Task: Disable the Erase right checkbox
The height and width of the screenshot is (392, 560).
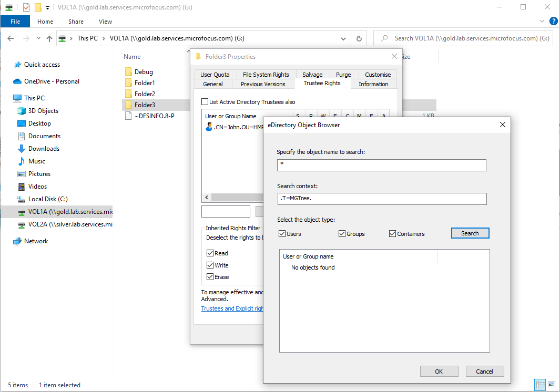Action: point(209,277)
